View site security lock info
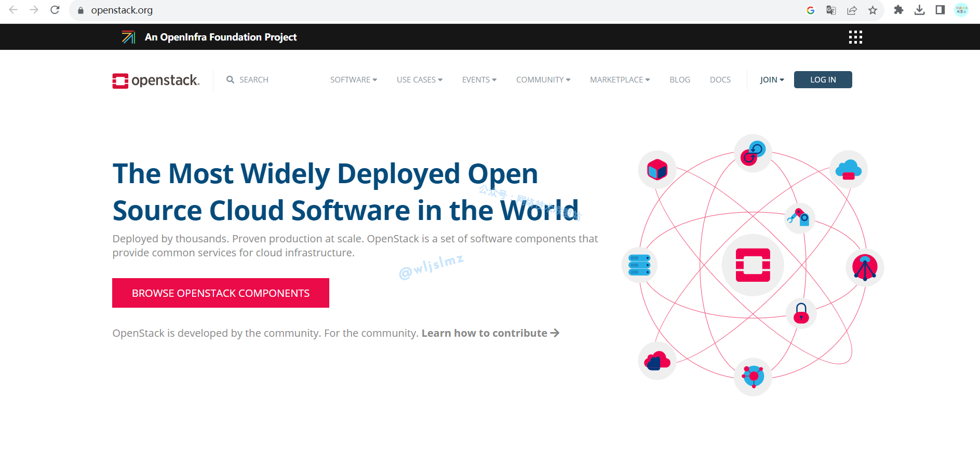Viewport: 980px width, 467px height. point(80,10)
